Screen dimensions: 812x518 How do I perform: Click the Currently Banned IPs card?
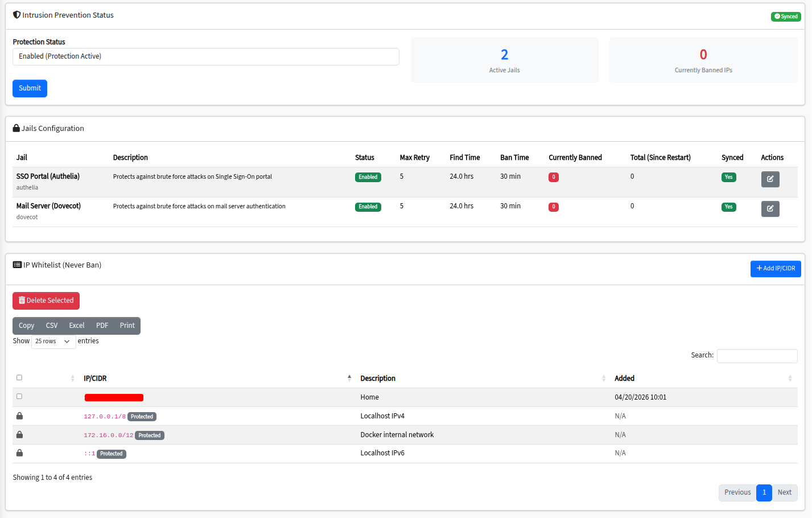point(703,60)
